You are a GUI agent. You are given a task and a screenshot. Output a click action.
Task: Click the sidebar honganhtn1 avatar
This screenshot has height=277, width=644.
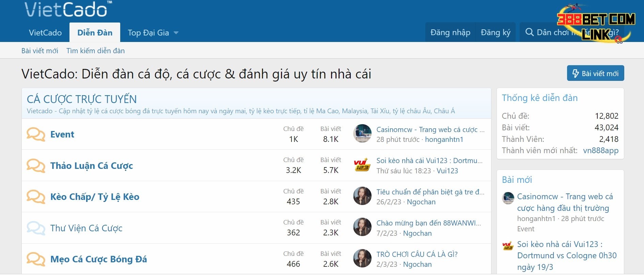(508, 198)
